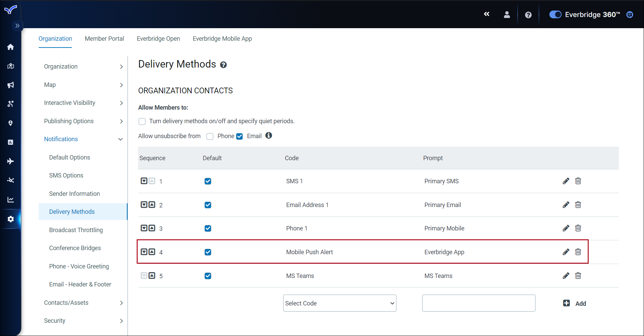This screenshot has height=336, width=644.
Task: Click info icon next to Email unsubscribe
Action: 269,135
